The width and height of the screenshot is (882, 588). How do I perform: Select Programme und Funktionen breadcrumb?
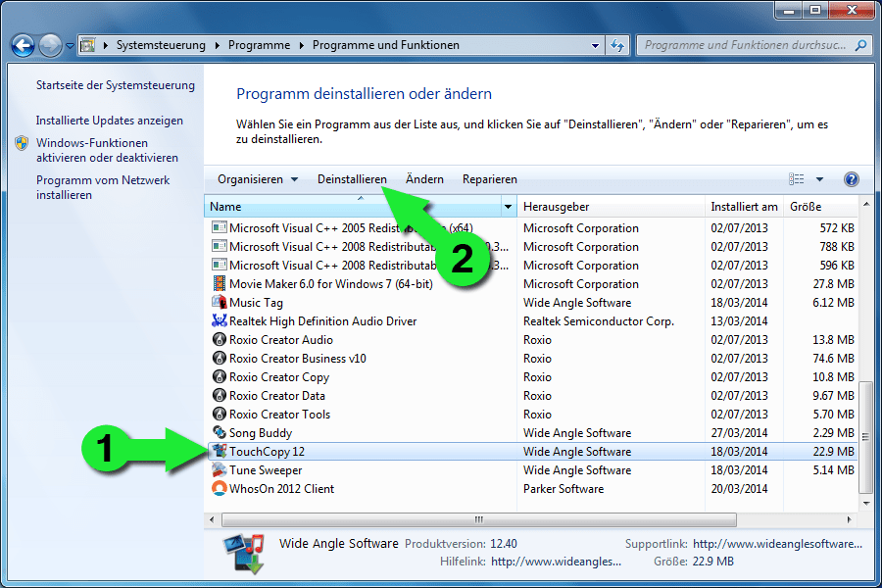(x=386, y=45)
